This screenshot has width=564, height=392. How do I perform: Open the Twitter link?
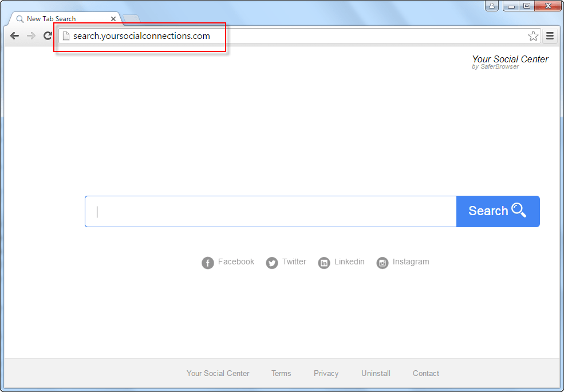point(294,262)
